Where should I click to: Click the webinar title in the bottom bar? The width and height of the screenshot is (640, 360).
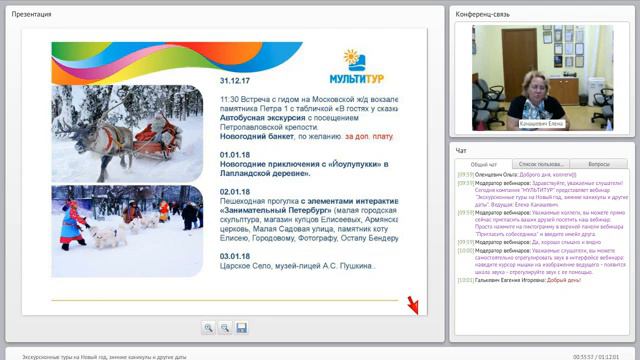click(104, 357)
